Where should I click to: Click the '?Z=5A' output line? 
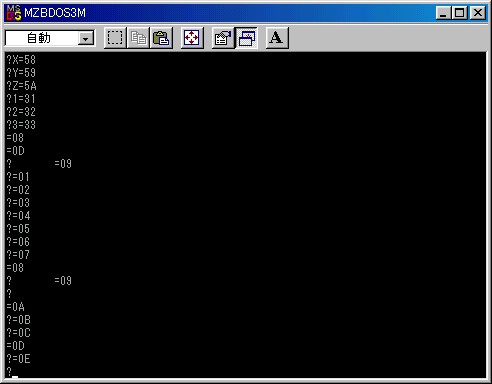coord(21,86)
